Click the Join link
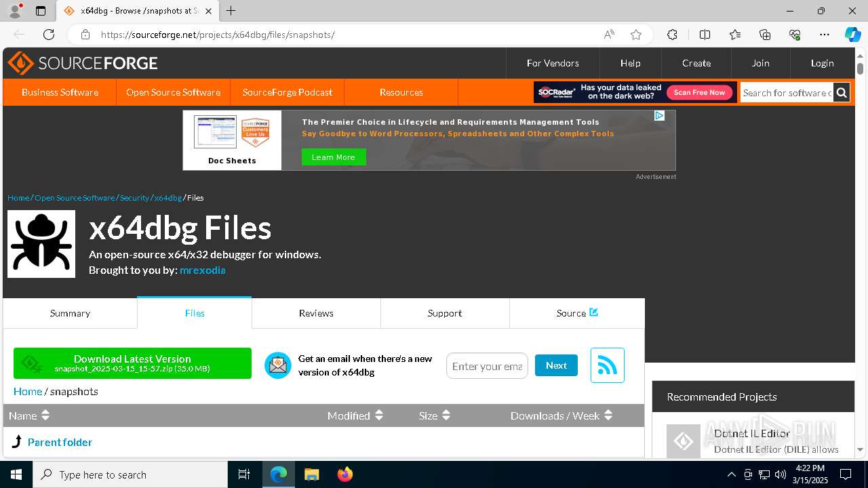Viewport: 868px width, 488px height. click(760, 63)
